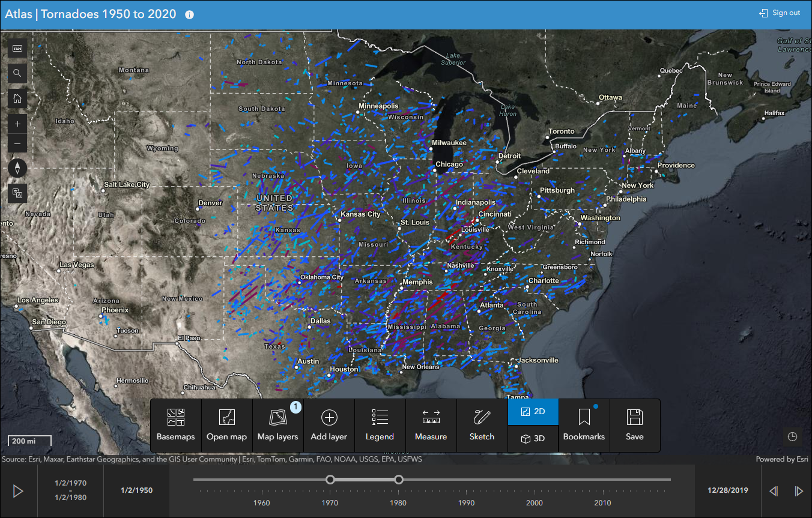Screen dimensions: 812x518
Task: Click the 1960 label on the timeline
Action: 262,503
